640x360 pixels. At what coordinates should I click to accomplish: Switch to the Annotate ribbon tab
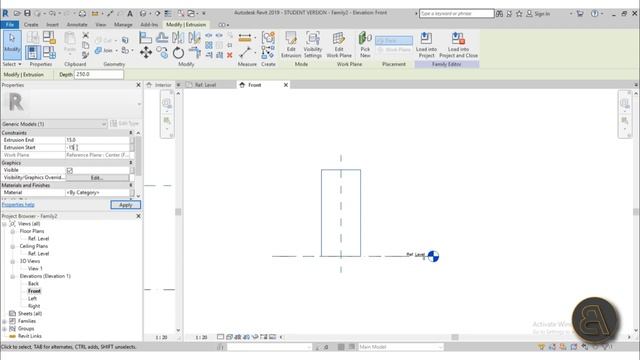77,24
